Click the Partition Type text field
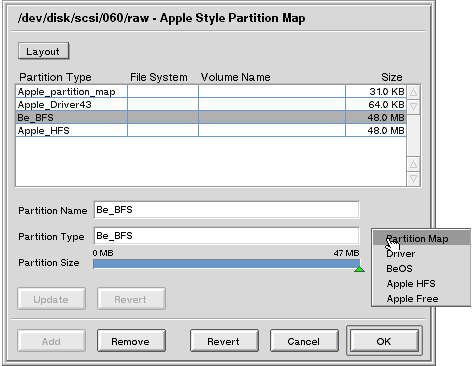Screen dimensions: 473x366 [227, 236]
